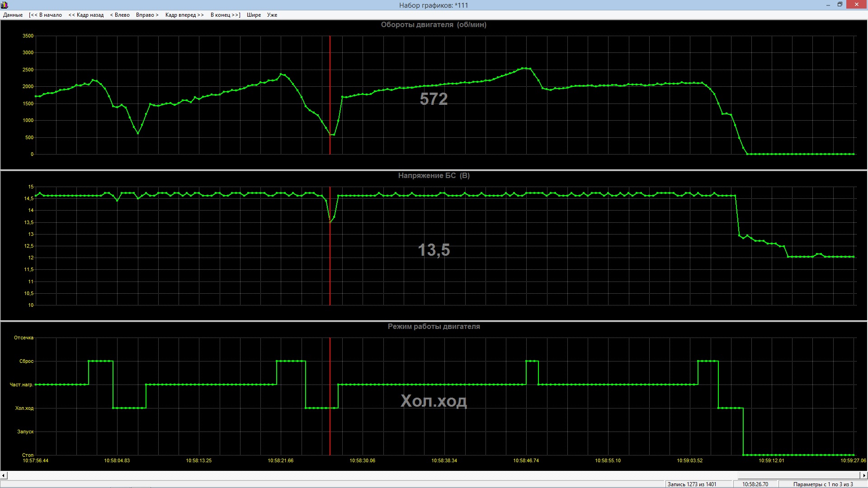The width and height of the screenshot is (868, 488).
Task: Click the application icon in title bar
Action: click(5, 5)
